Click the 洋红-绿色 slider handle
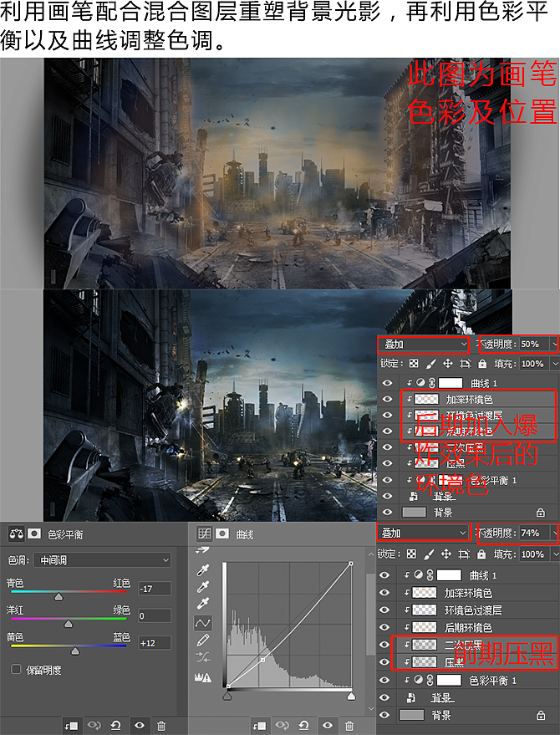 point(69,624)
